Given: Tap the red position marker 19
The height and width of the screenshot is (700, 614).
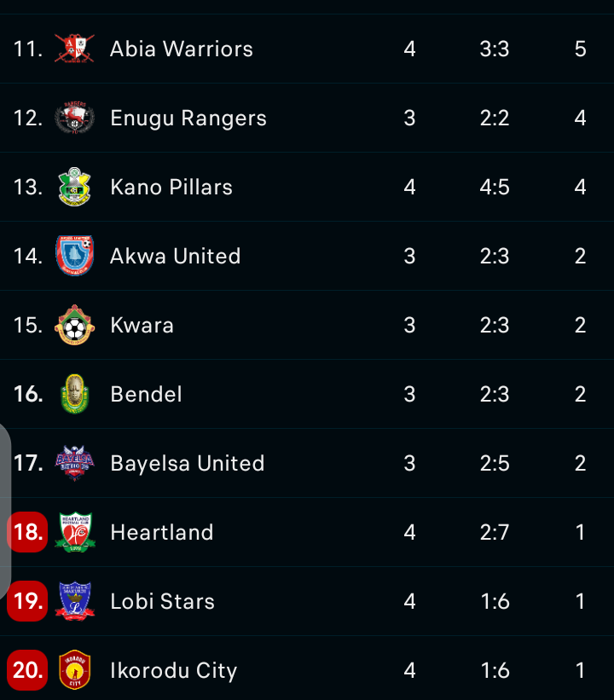Looking at the screenshot, I should [27, 601].
